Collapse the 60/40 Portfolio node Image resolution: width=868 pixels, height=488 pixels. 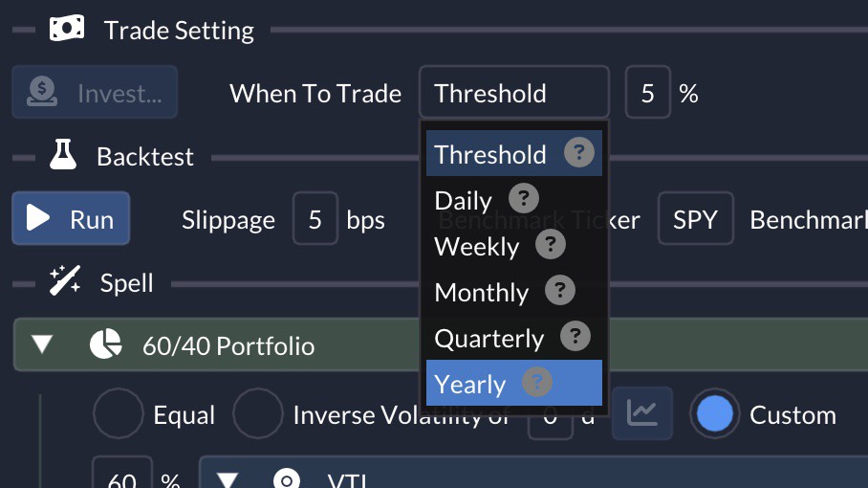(x=42, y=344)
